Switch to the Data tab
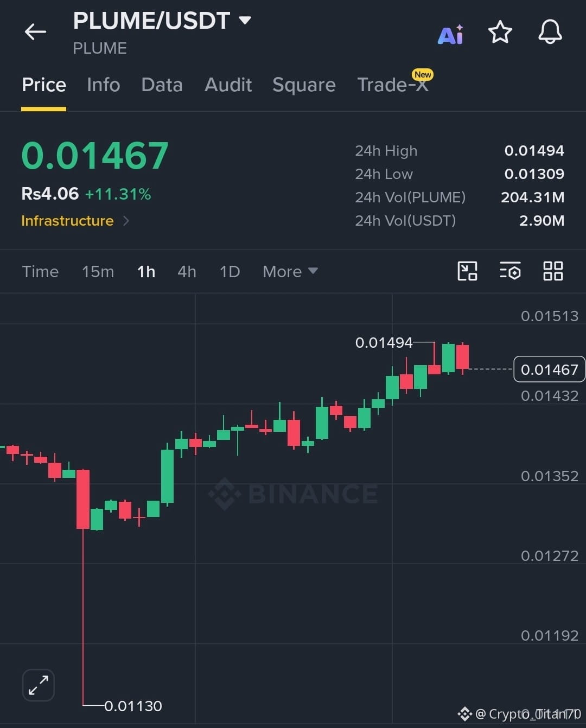This screenshot has height=728, width=586. point(162,85)
